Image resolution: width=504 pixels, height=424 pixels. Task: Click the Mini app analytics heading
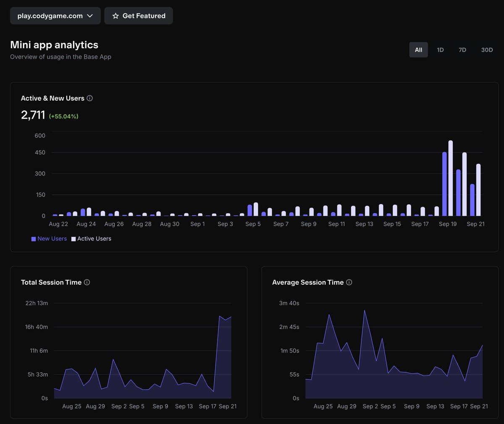pos(54,45)
